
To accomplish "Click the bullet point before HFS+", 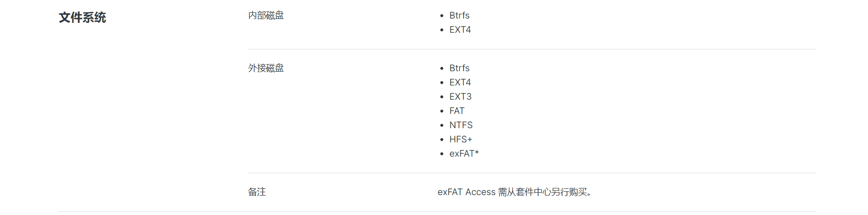I will pyautogui.click(x=442, y=140).
